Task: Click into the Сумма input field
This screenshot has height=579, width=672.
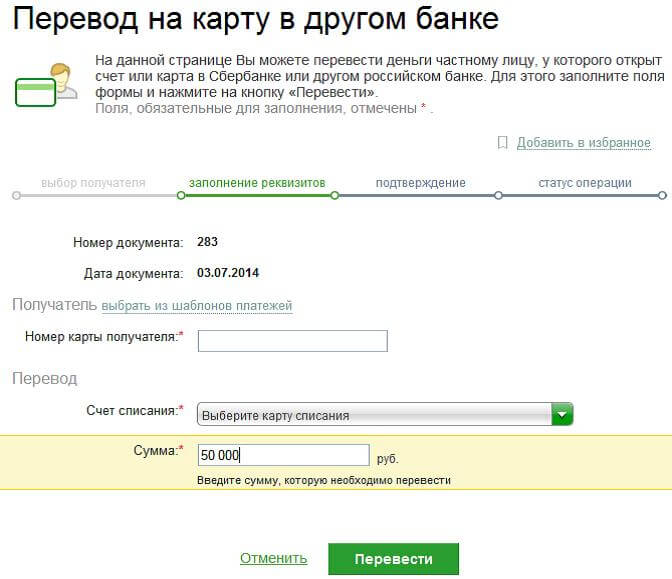Action: tap(284, 455)
